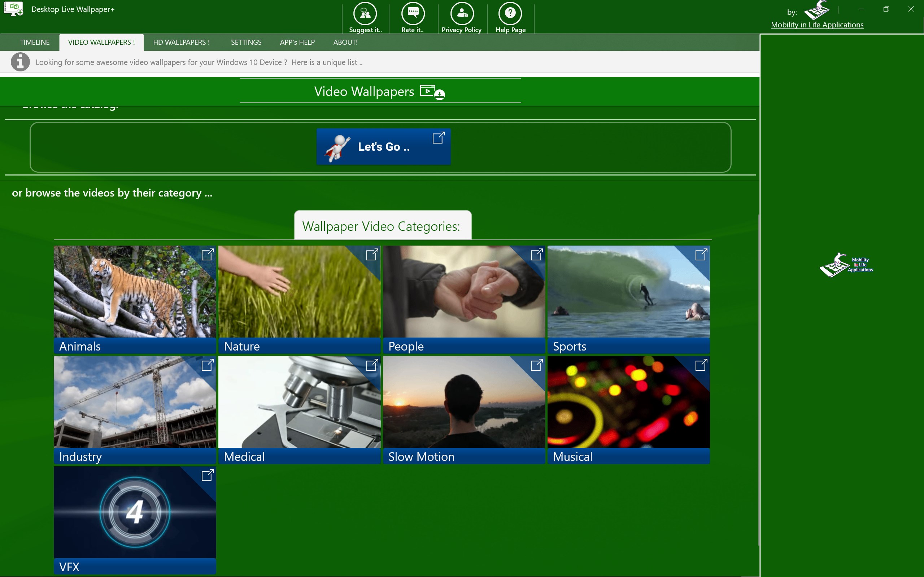The width and height of the screenshot is (924, 577).
Task: Click the Suggest it icon
Action: (x=365, y=14)
